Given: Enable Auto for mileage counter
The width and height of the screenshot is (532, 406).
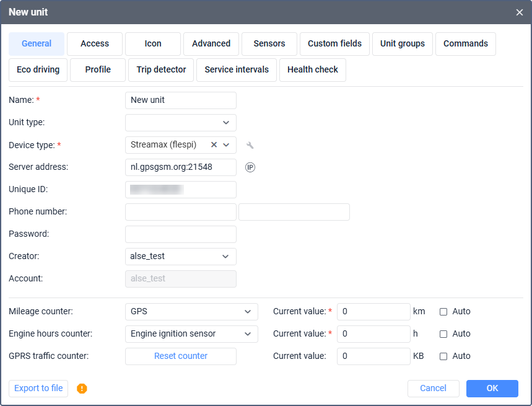Looking at the screenshot, I should point(443,312).
